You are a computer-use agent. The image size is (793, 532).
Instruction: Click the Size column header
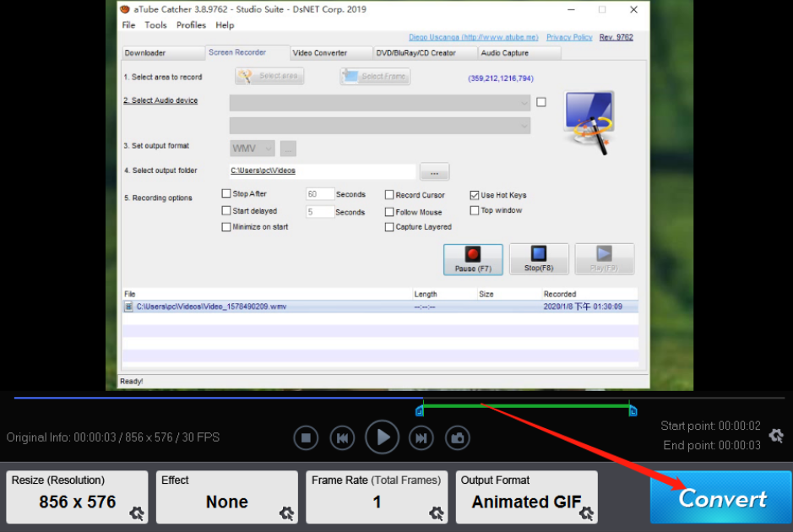click(x=509, y=295)
